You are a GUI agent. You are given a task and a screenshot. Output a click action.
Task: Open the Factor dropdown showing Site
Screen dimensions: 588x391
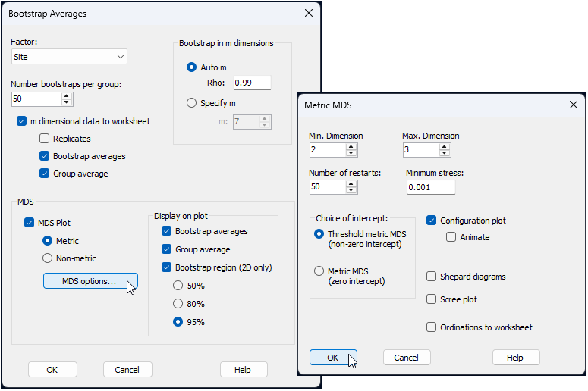point(69,57)
